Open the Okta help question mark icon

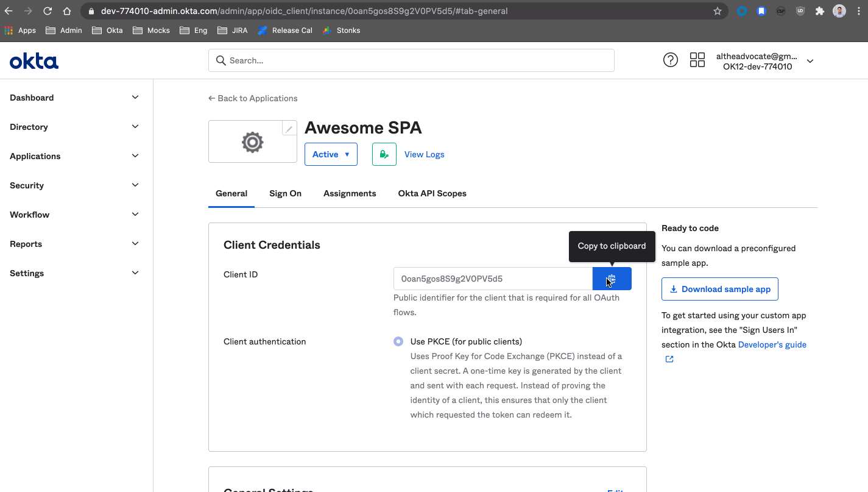(670, 60)
